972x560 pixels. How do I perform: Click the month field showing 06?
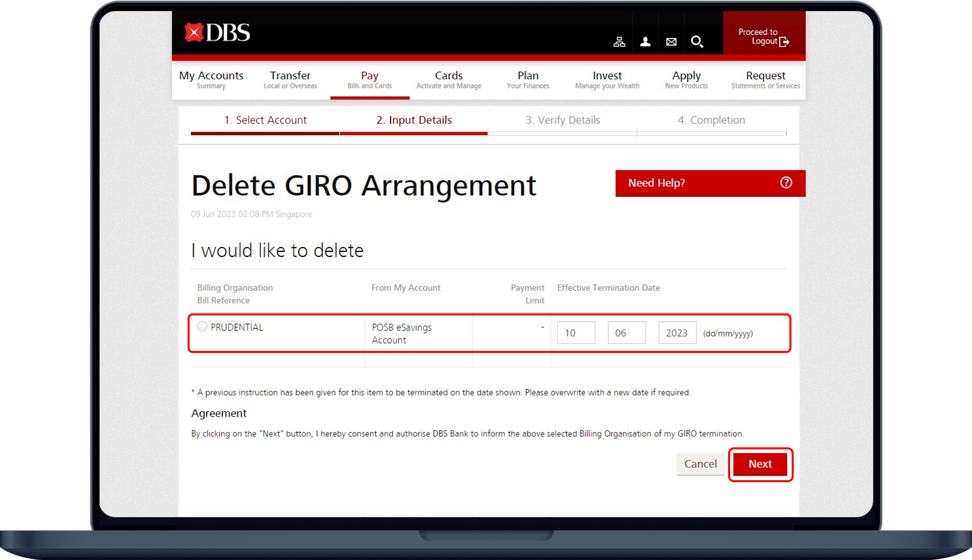627,333
